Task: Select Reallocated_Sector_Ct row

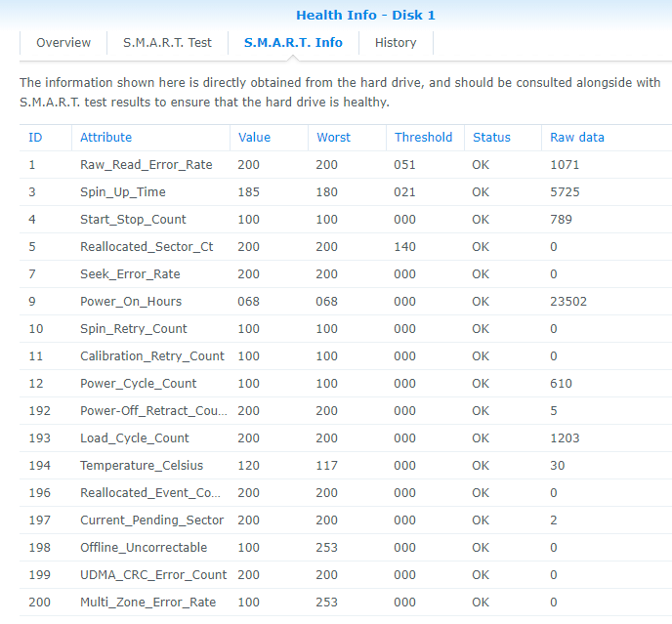Action: tap(346, 247)
